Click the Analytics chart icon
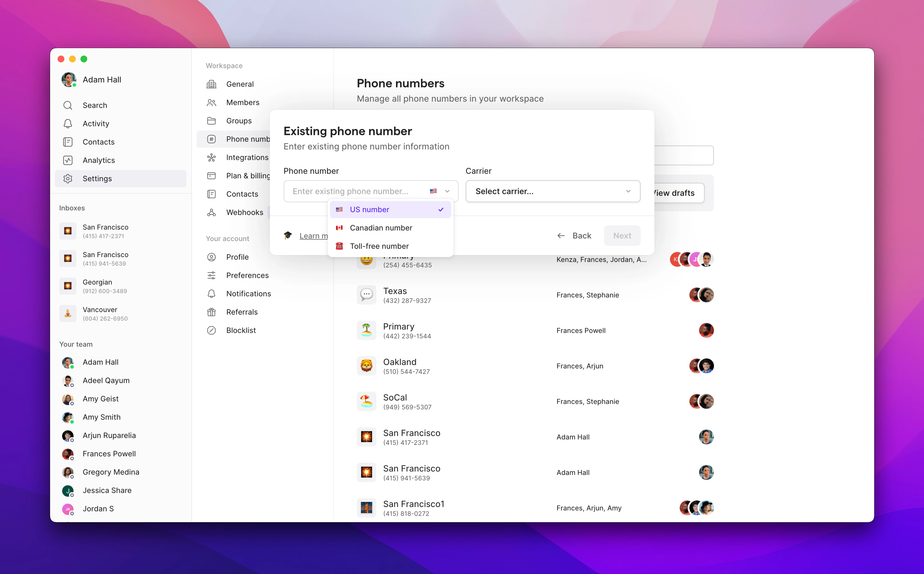This screenshot has width=924, height=574. (68, 160)
